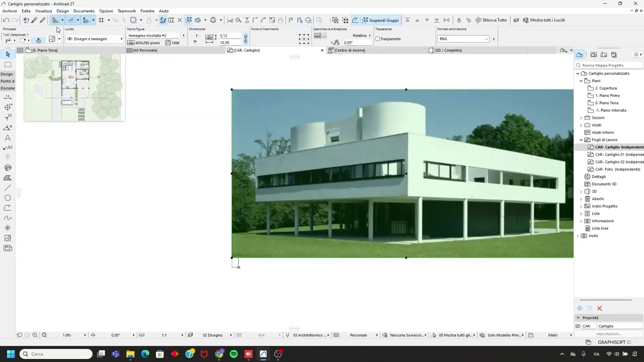Select the Label tool A1
Screen dimensions: 644x362
[x=8, y=147]
